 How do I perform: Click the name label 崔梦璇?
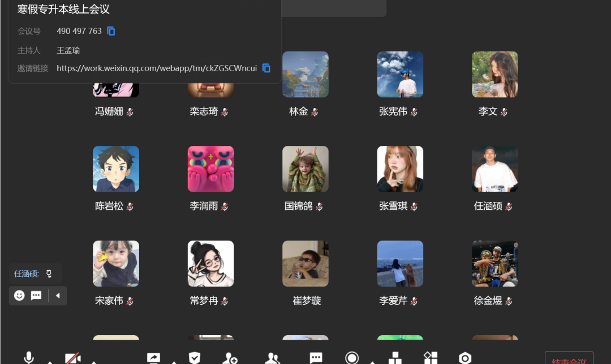coord(307,301)
